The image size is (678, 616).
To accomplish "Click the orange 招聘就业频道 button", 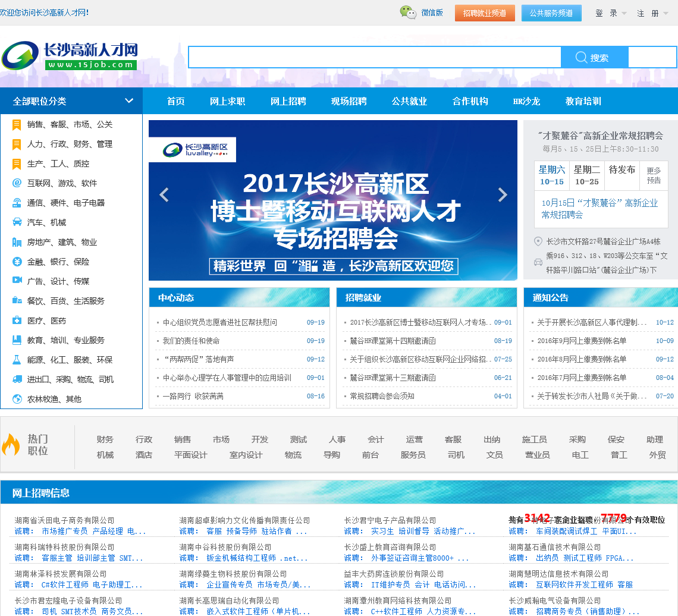I will coord(485,13).
